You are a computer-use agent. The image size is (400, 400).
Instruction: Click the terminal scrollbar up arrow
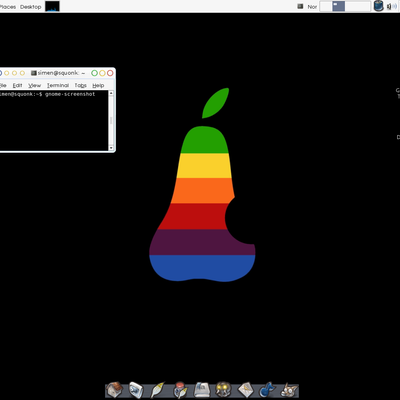111,94
